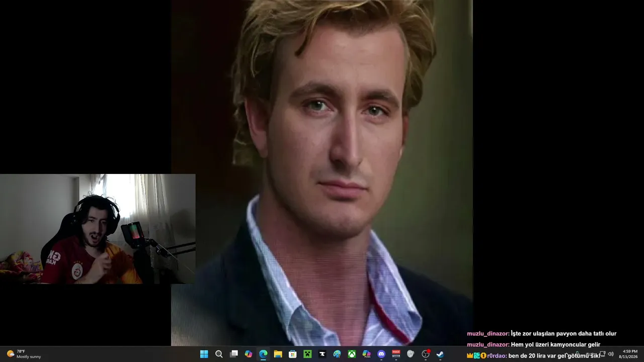
Task: Click the crown badge beside r0rdao
Action: [470, 355]
